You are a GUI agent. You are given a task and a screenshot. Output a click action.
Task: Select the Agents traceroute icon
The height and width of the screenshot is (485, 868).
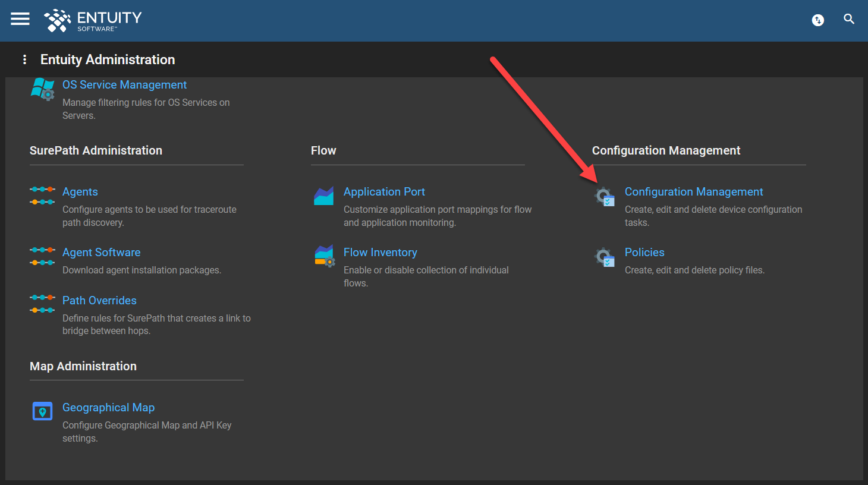42,196
